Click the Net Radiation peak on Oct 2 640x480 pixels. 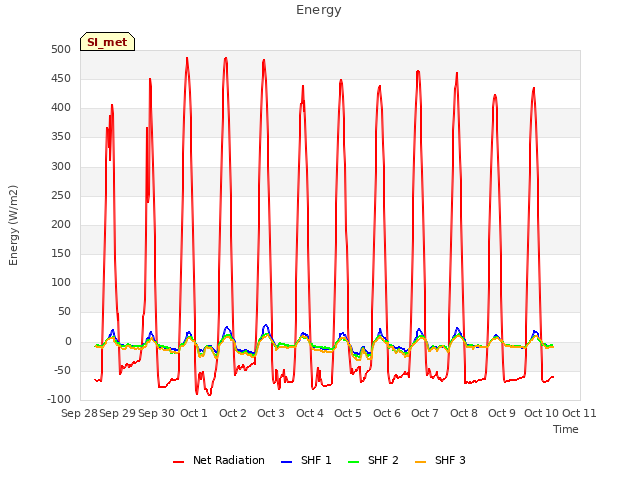(x=226, y=58)
